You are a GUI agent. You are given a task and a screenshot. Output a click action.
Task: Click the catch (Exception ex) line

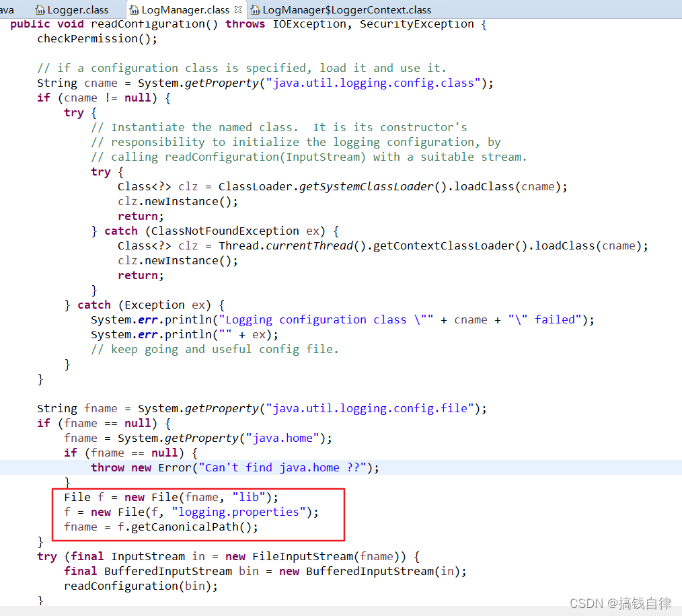click(x=145, y=305)
